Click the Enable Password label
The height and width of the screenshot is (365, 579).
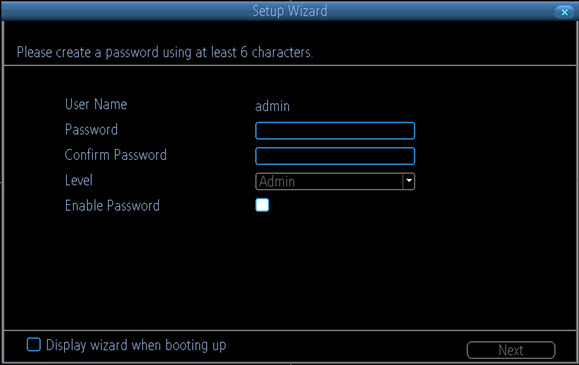(112, 205)
